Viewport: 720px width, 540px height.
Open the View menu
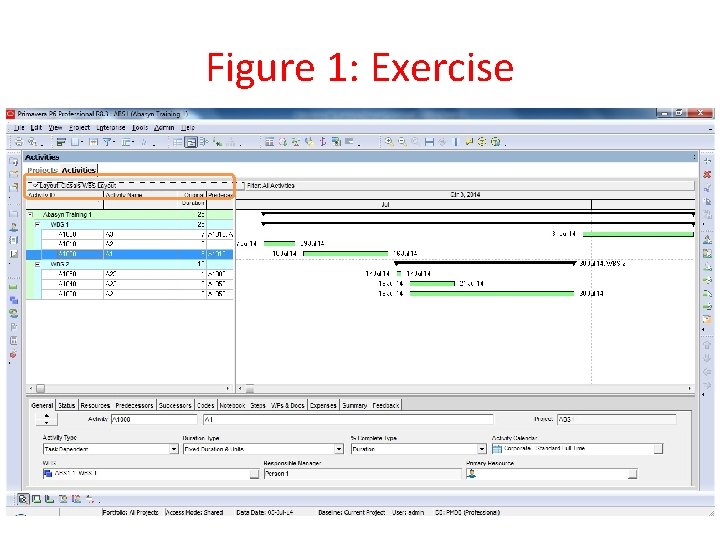(x=55, y=128)
